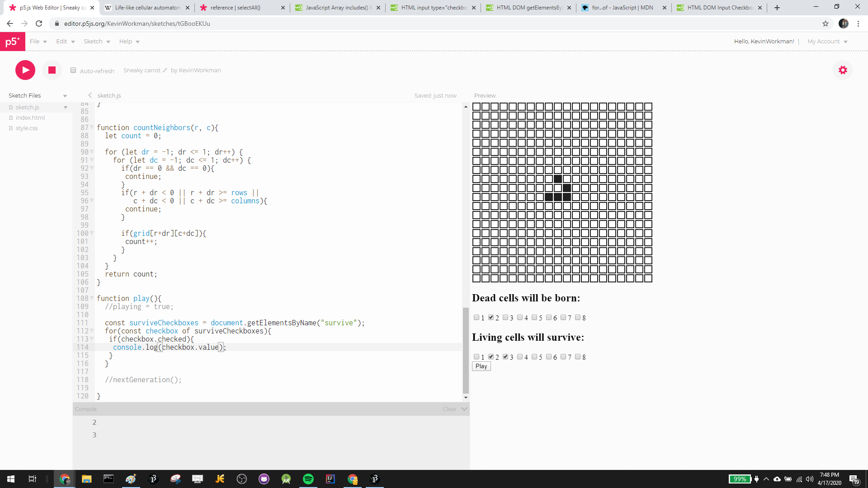Expand the Sketch Files dropdown arrow
The image size is (868, 488).
(65, 96)
